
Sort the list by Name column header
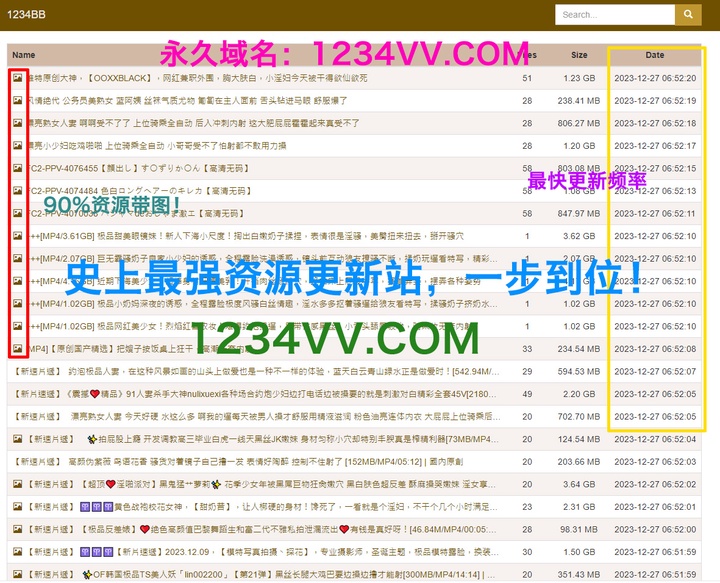point(23,55)
